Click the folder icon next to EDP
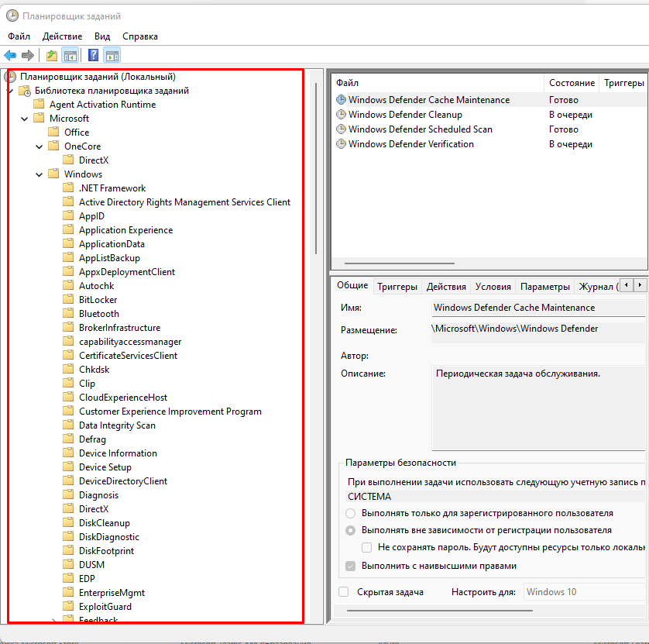Image resolution: width=649 pixels, height=644 pixels. pyautogui.click(x=68, y=578)
